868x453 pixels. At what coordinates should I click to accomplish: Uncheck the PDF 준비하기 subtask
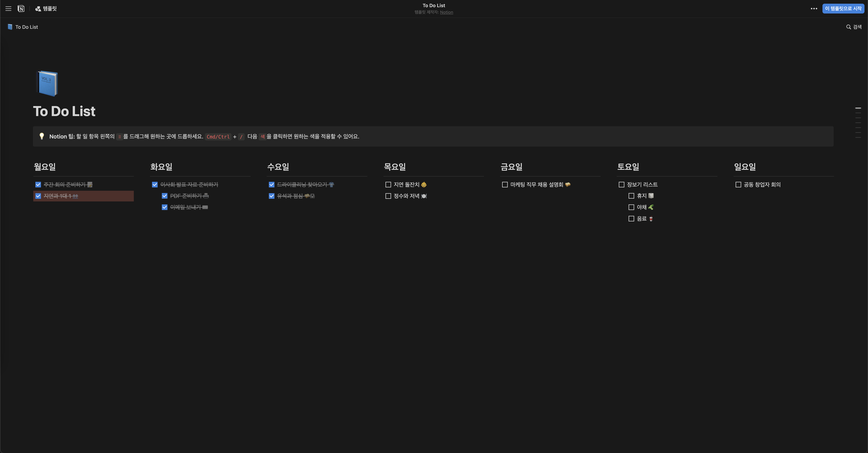click(164, 196)
